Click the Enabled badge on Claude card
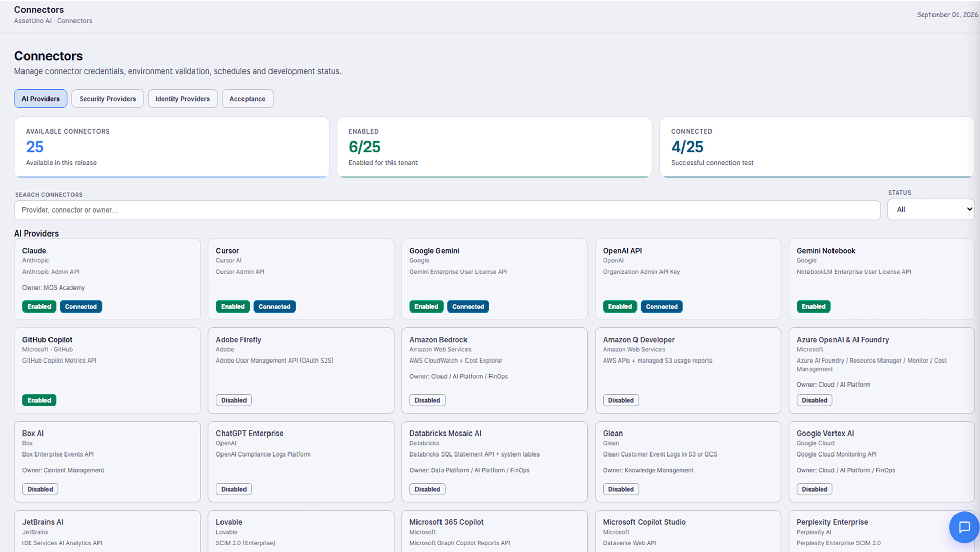The height and width of the screenshot is (552, 980). pyautogui.click(x=39, y=306)
